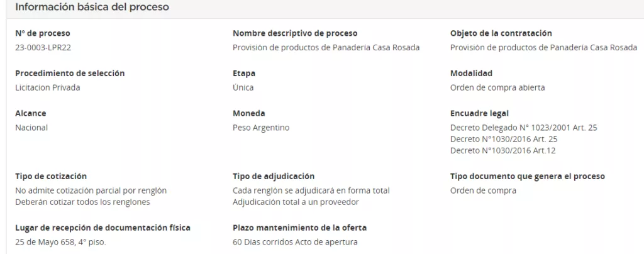Image resolution: width=644 pixels, height=254 pixels.
Task: Click the 'Objeto de la contratación' label
Action: click(x=501, y=33)
